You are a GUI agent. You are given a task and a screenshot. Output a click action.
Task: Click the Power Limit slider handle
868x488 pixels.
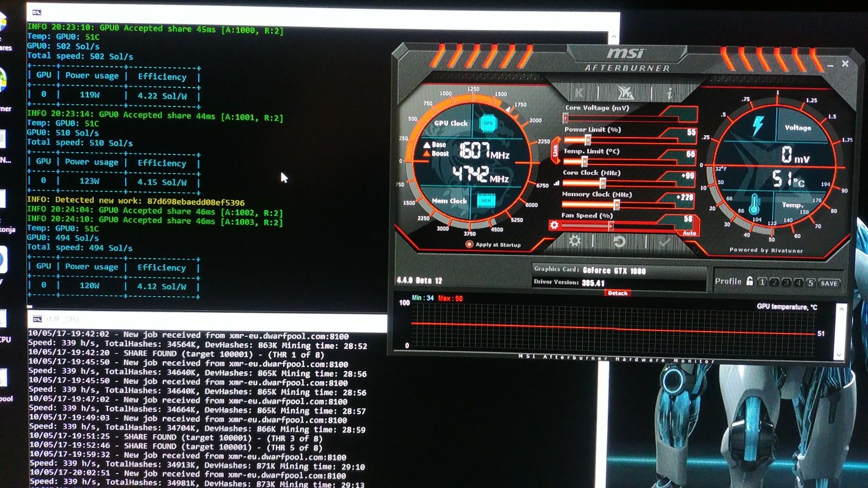click(588, 140)
